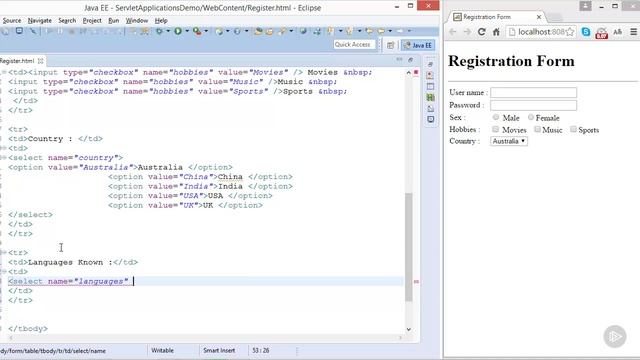Click the Open Perspective icon beside Java EE
Viewport: 640px width, 360px height.
coord(391,45)
